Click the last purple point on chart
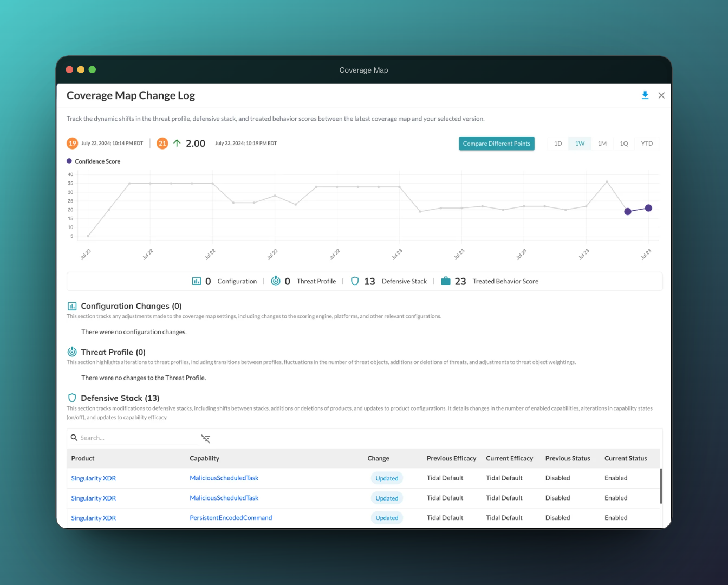This screenshot has height=585, width=728. [648, 208]
